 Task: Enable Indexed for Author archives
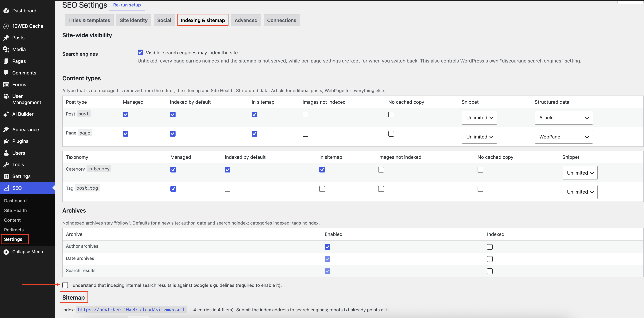click(490, 247)
